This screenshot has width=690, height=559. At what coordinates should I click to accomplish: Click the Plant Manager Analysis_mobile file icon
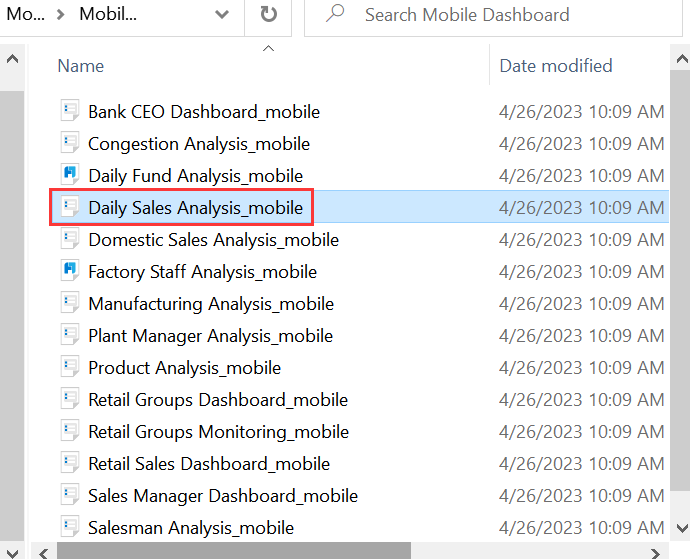pos(70,335)
